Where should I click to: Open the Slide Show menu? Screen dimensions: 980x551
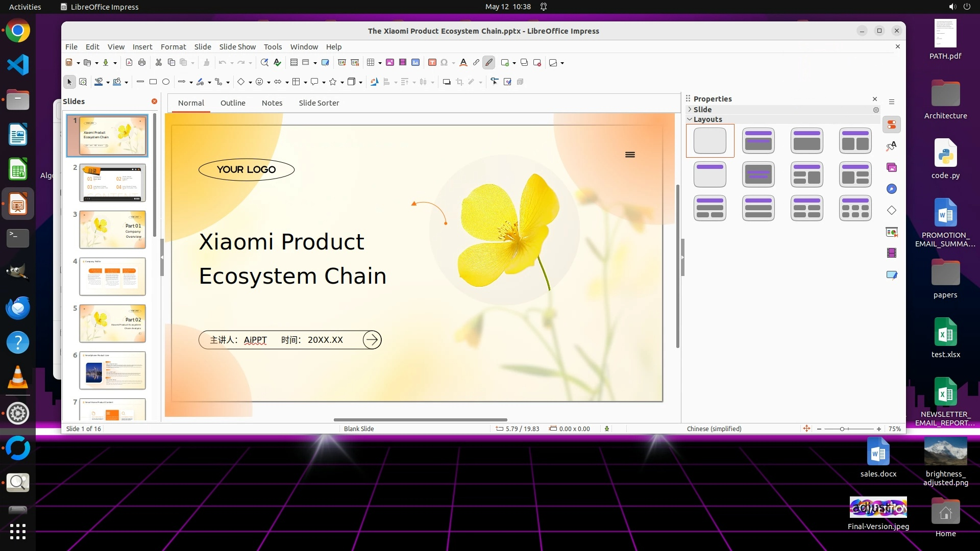(237, 46)
